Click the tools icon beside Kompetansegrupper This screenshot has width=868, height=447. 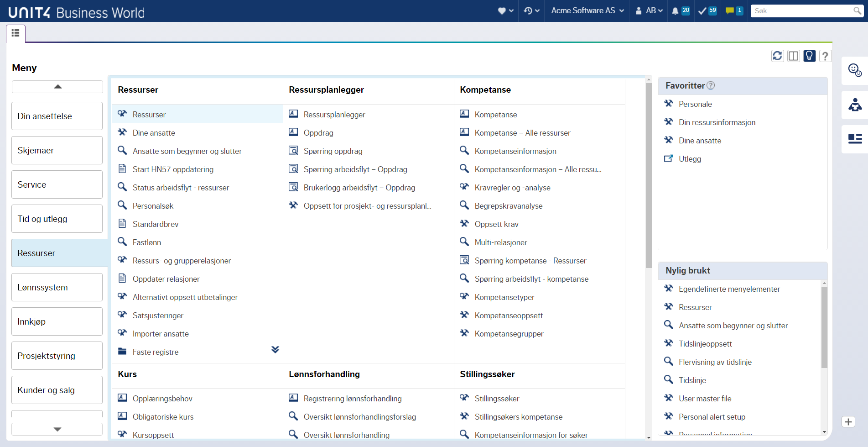pyautogui.click(x=464, y=333)
